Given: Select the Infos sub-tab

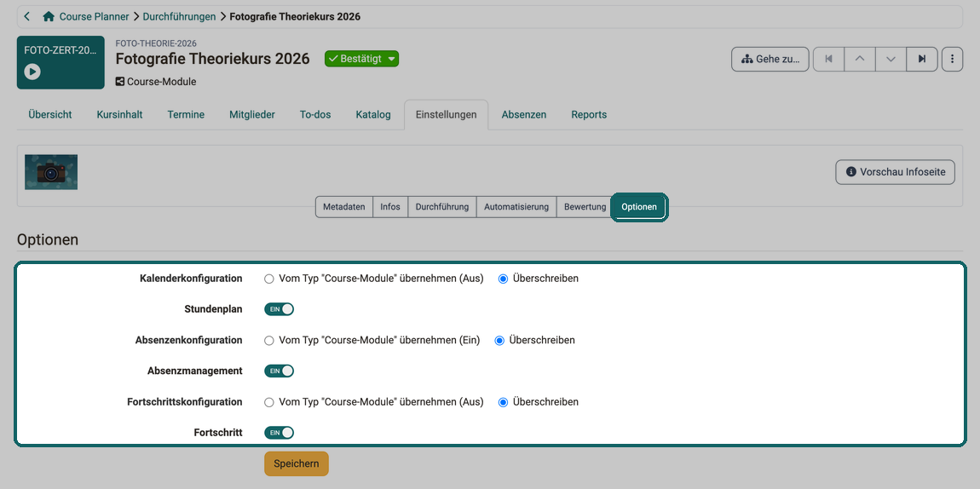Looking at the screenshot, I should [390, 207].
